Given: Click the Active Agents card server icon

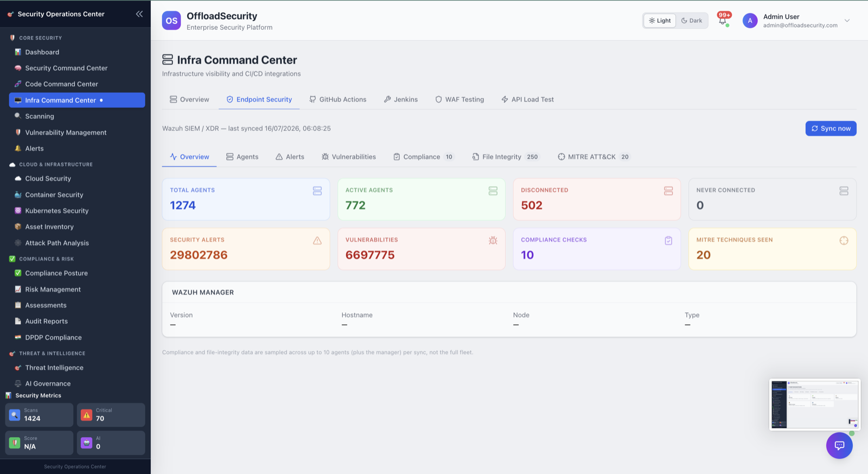Looking at the screenshot, I should point(493,191).
